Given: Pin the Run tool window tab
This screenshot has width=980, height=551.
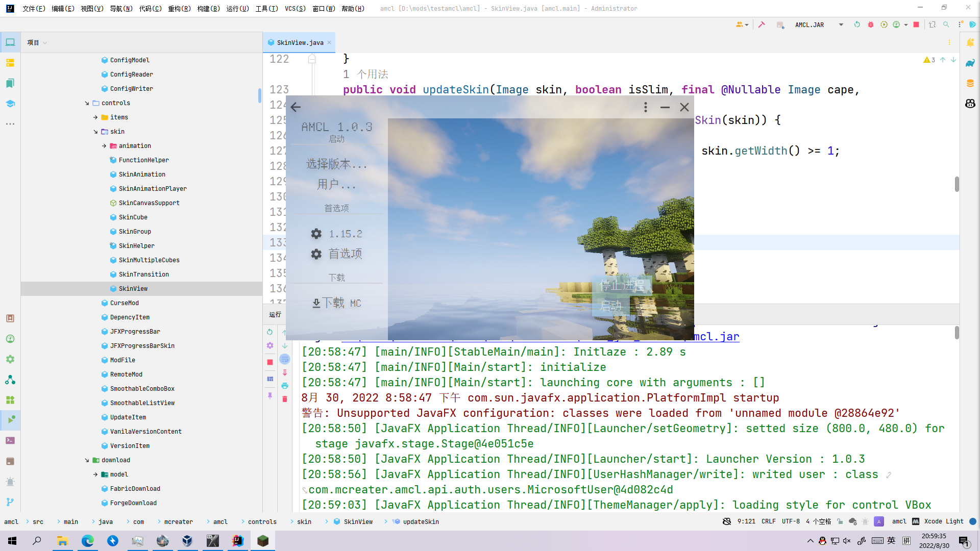Looking at the screenshot, I should click(x=270, y=396).
